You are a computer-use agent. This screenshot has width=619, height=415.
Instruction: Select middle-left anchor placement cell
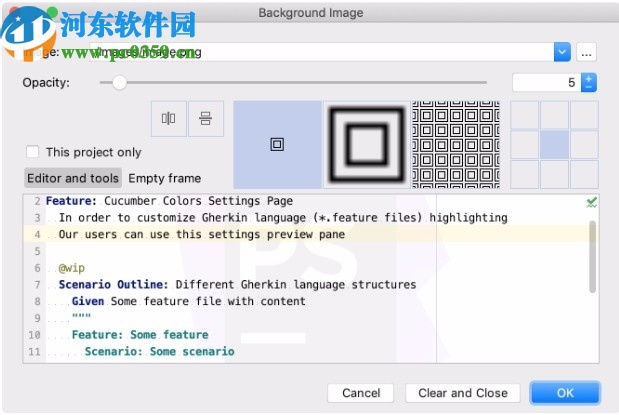(525, 145)
